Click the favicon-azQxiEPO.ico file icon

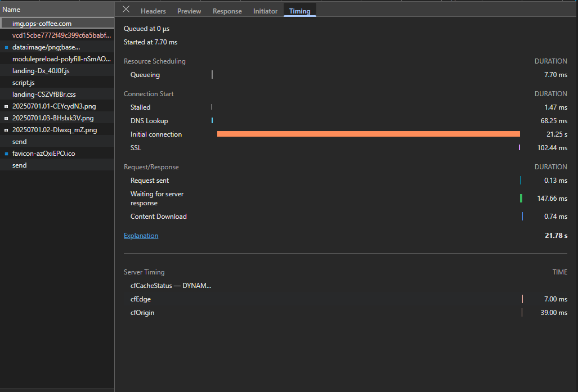[x=6, y=154]
